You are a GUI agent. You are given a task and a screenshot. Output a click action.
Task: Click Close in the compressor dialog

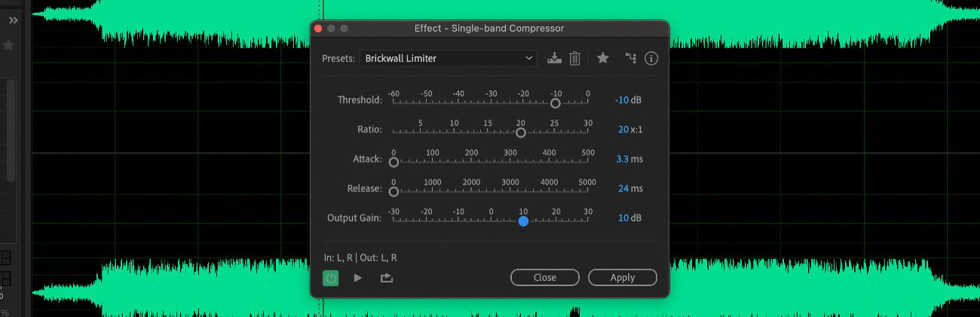pyautogui.click(x=545, y=278)
